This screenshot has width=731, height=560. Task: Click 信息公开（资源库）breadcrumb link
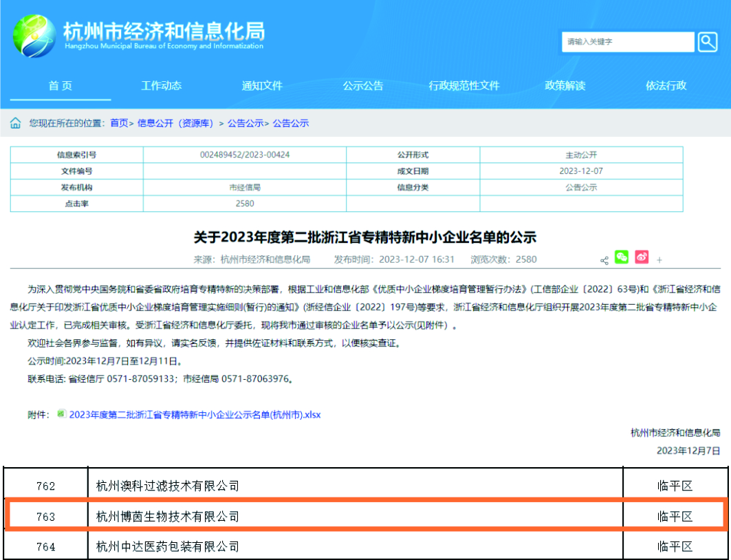coord(175,123)
